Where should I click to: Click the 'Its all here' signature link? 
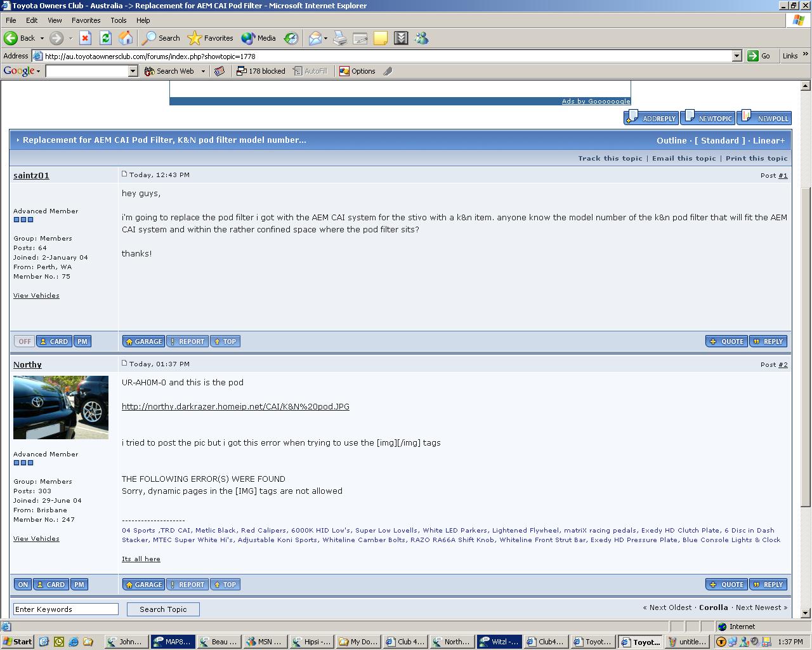(x=141, y=559)
